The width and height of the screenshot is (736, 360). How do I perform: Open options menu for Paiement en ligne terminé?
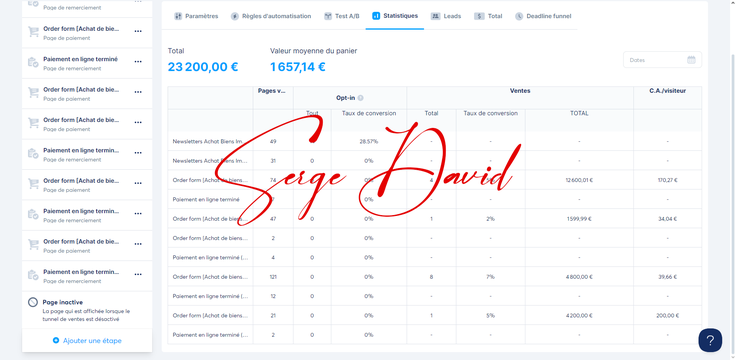[138, 61]
